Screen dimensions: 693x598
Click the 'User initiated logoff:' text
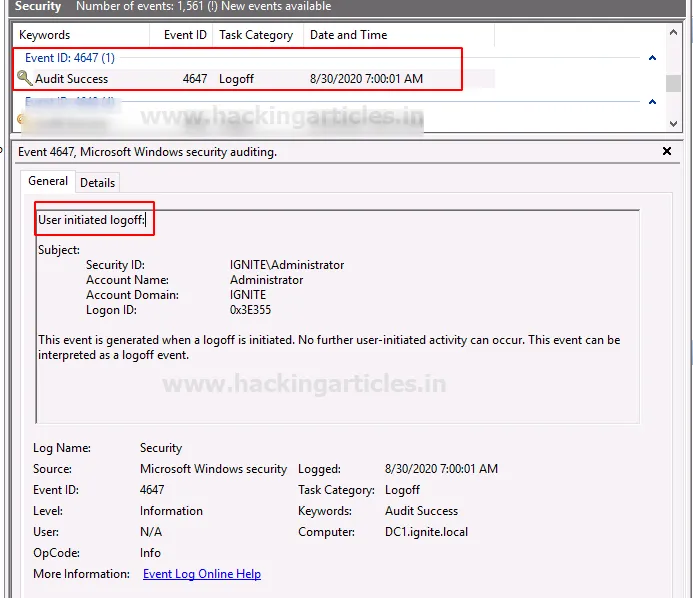click(x=91, y=220)
